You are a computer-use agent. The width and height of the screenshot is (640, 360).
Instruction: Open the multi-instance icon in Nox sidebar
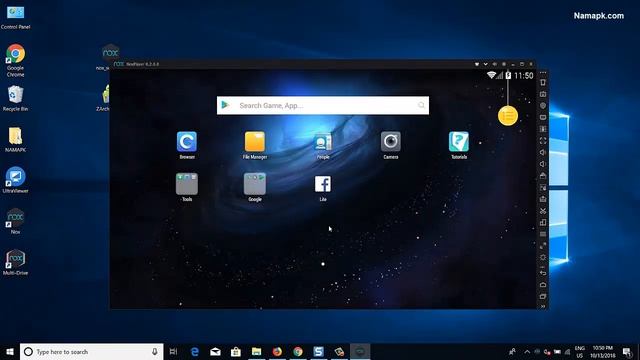point(543,222)
